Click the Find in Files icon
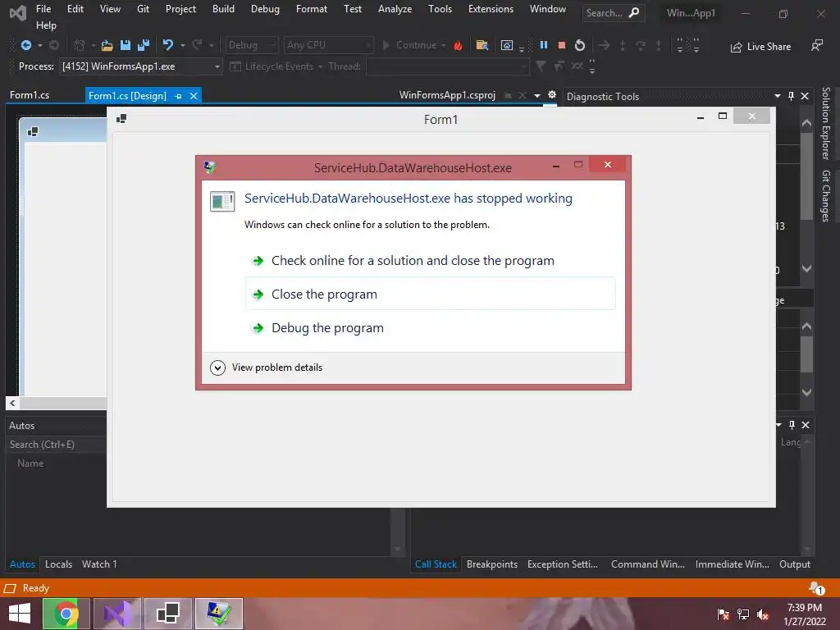The width and height of the screenshot is (840, 630). pyautogui.click(x=482, y=46)
